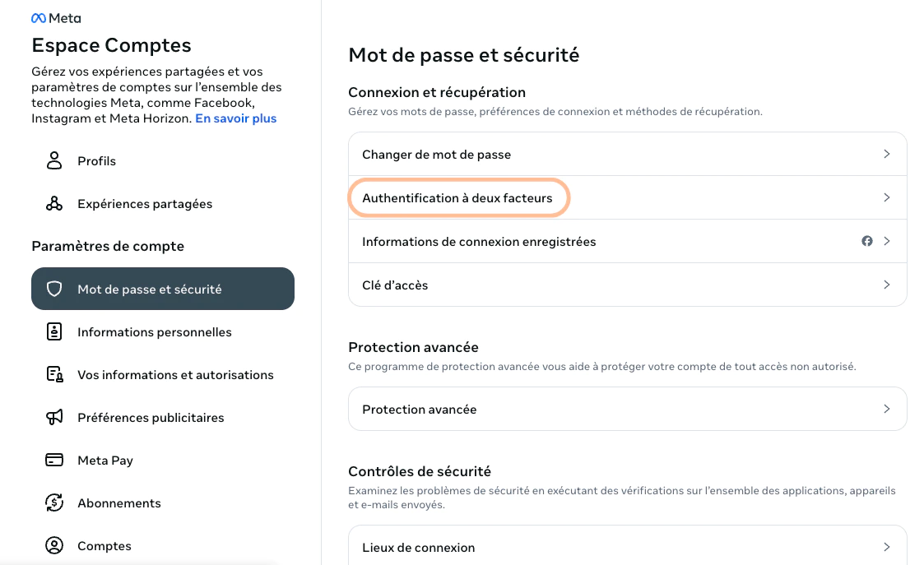The width and height of the screenshot is (924, 565).
Task: Go to the Comptes menu item
Action: 104,546
